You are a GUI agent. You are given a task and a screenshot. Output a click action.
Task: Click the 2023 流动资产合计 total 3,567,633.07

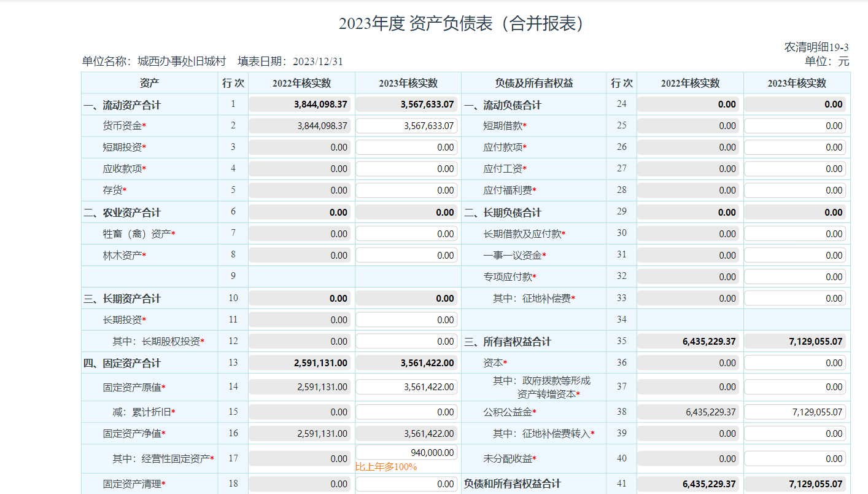click(406, 104)
